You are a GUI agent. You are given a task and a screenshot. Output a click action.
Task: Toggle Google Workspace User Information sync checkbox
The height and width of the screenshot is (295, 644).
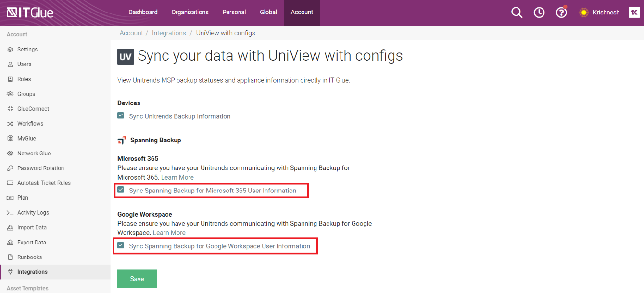coord(121,246)
